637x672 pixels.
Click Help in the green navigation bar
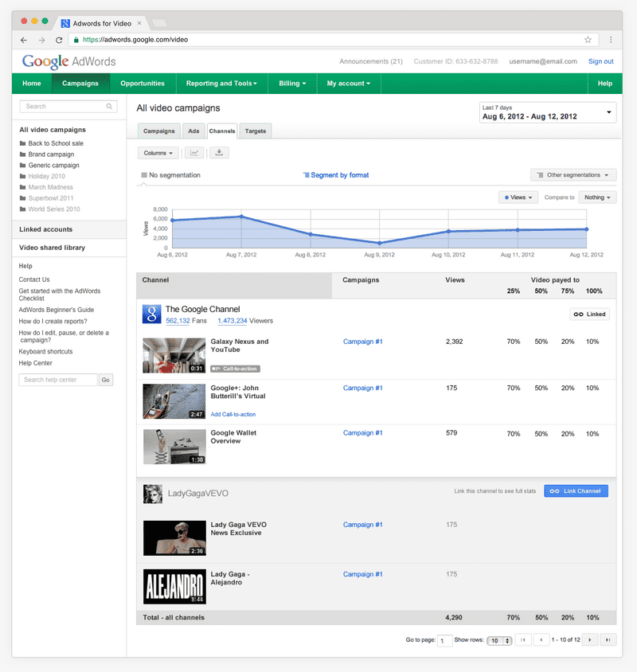coord(605,84)
